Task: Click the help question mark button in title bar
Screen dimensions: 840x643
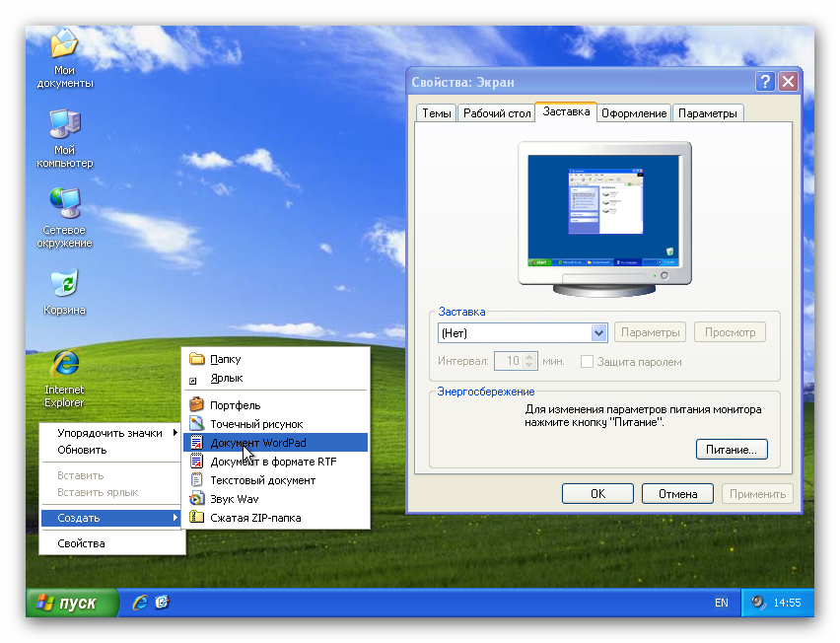Action: [765, 82]
